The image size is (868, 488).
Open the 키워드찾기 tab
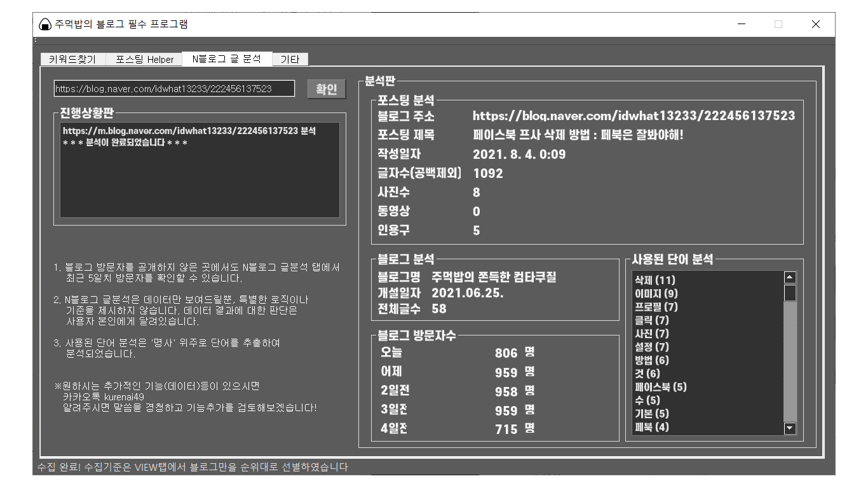coord(72,59)
